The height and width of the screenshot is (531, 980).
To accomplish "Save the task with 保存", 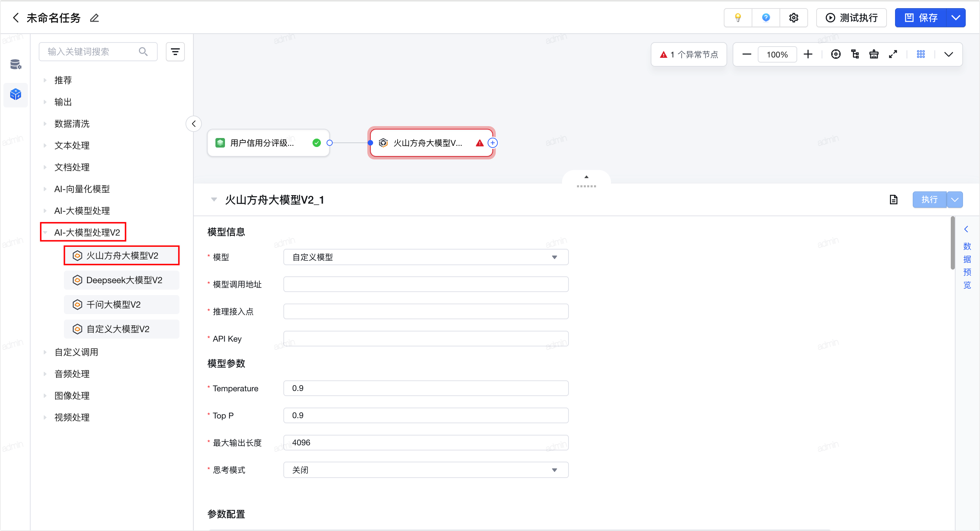I will coord(921,18).
